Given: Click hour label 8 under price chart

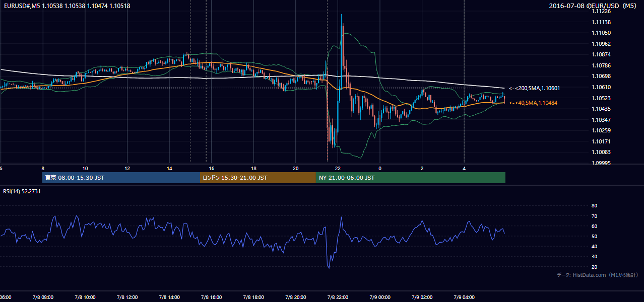Looking at the screenshot, I should pyautogui.click(x=43, y=169).
